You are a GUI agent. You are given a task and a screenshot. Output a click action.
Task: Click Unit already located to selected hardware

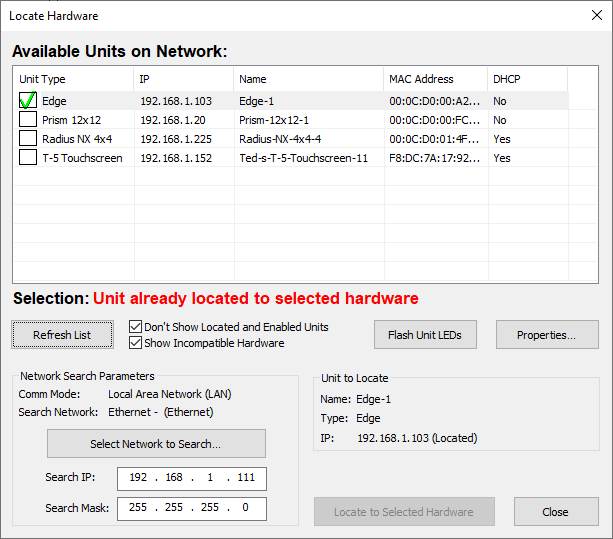[256, 298]
